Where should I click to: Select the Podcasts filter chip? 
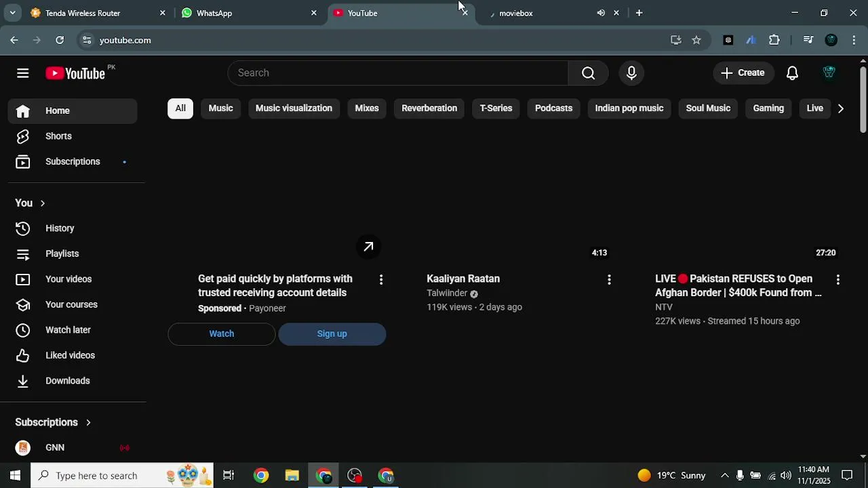553,108
